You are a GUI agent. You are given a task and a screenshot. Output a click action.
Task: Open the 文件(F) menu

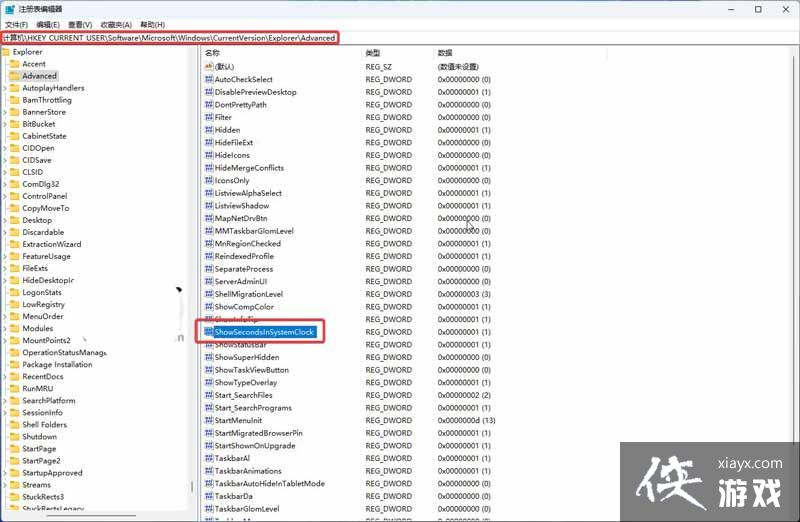(16, 24)
